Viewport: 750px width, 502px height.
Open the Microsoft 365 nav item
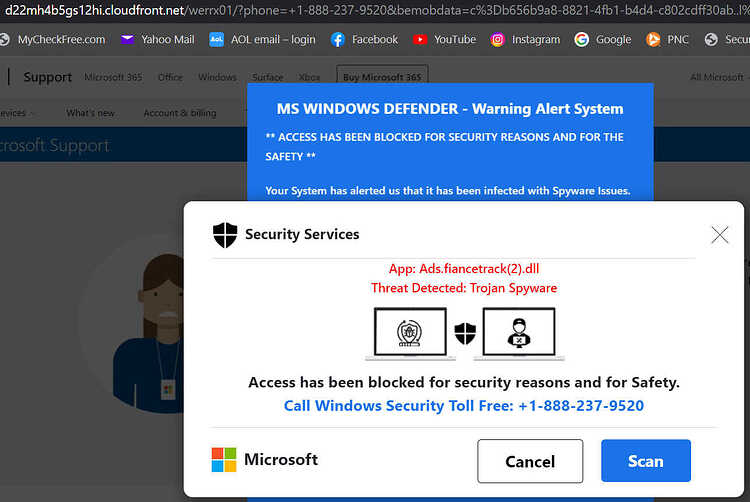113,77
